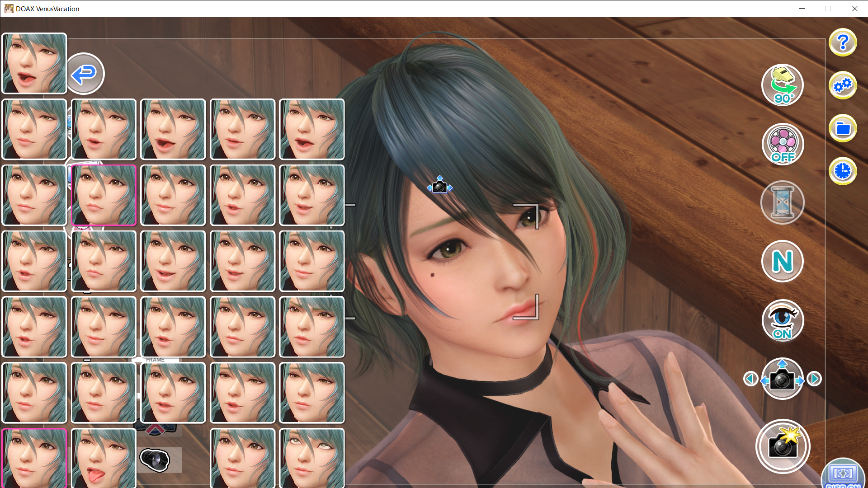Screen dimensions: 868x488
Task: Choose fourth expression in the fifth grid row
Action: [243, 393]
